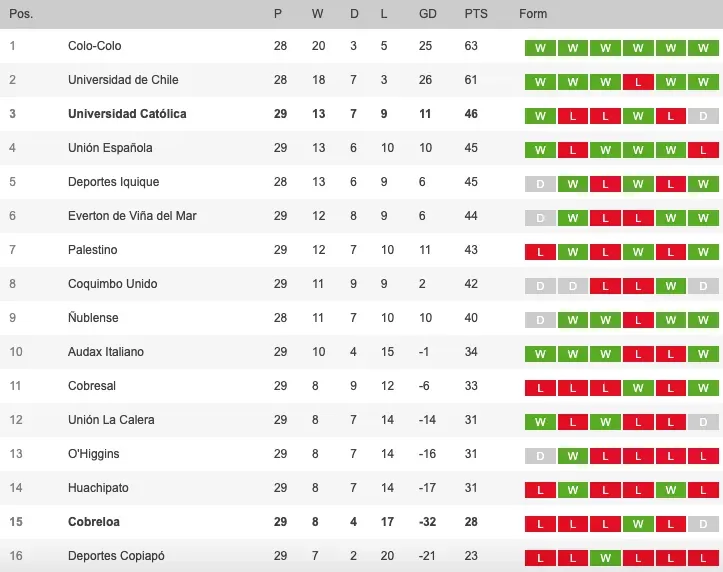The width and height of the screenshot is (723, 572).
Task: Click the draw badge in Unión La Calera's form
Action: [x=702, y=422]
